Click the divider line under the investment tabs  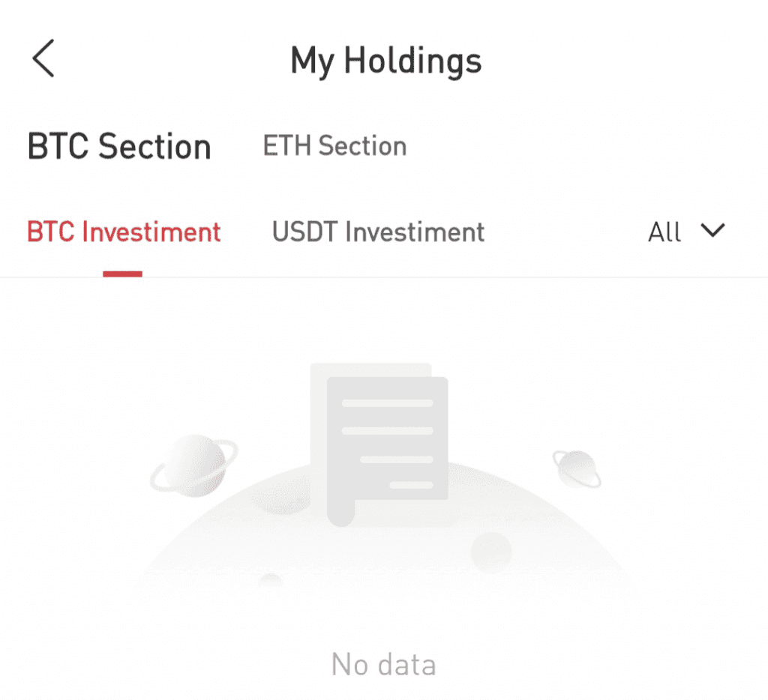pos(384,277)
